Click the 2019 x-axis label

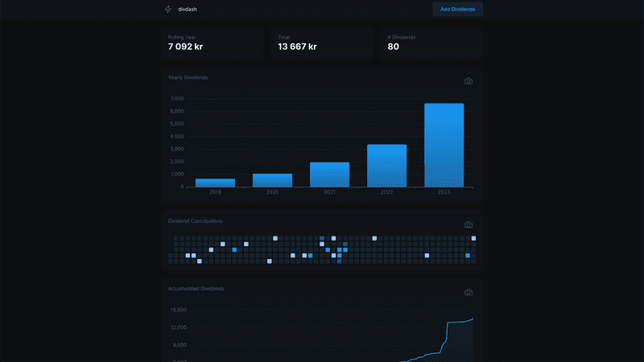215,192
